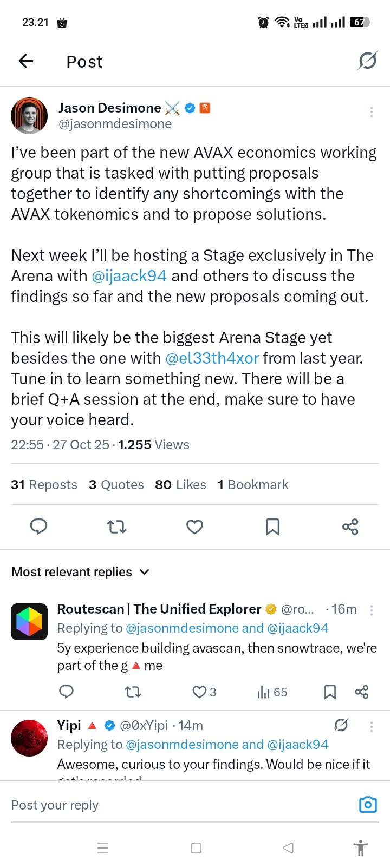Share the main post via share icon
390x868 pixels.
coord(350,527)
